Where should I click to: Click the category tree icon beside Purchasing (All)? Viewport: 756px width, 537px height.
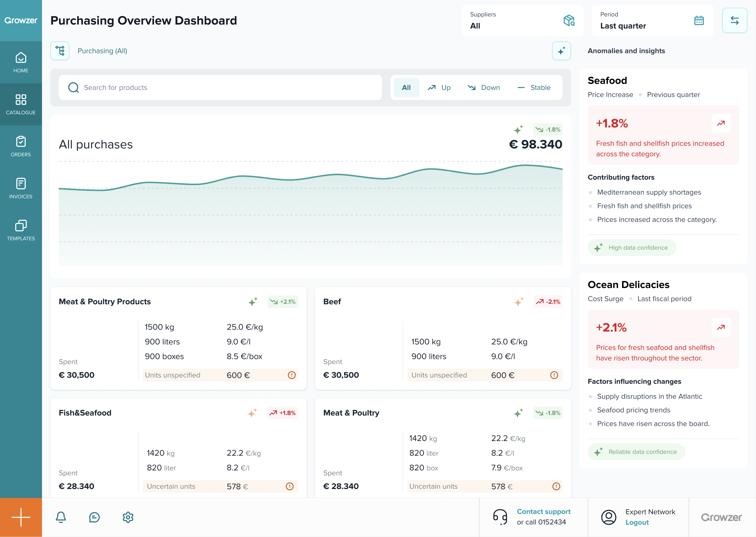(60, 51)
